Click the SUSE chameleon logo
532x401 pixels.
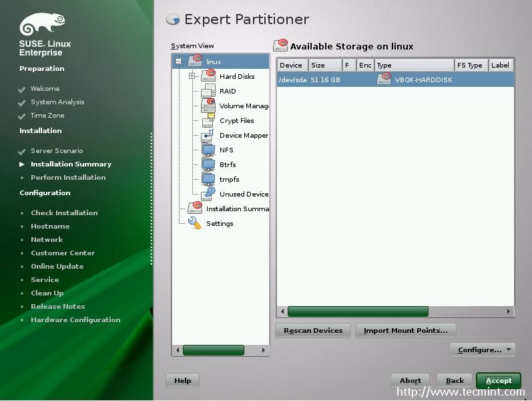(x=42, y=24)
